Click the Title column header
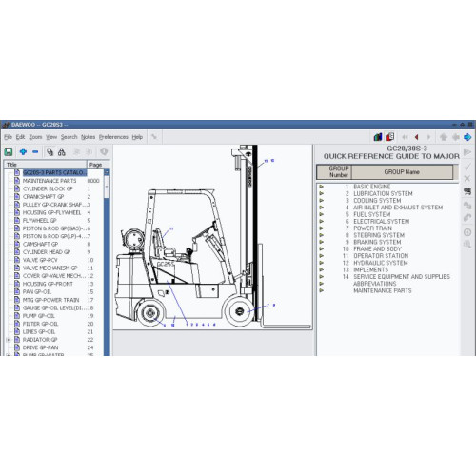Screen dimensions: 476x476 tap(45, 165)
